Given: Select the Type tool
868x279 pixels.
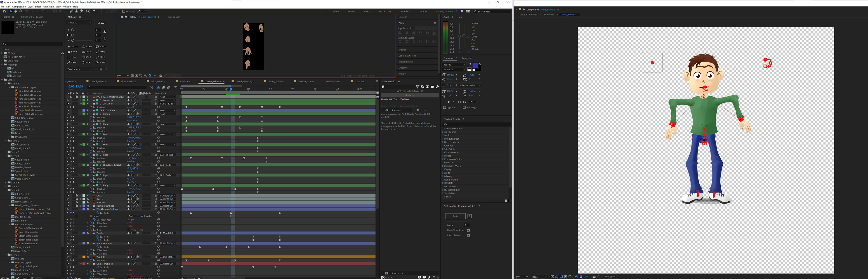Looking at the screenshot, I should (x=65, y=11).
